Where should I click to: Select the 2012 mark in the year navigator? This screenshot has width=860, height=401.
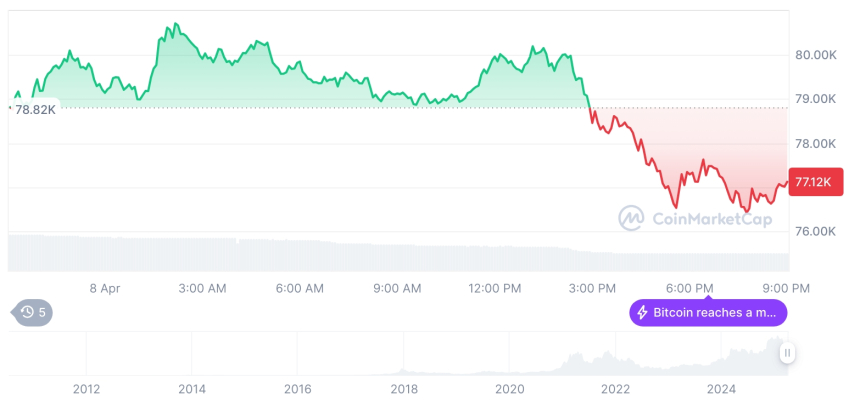pos(86,388)
